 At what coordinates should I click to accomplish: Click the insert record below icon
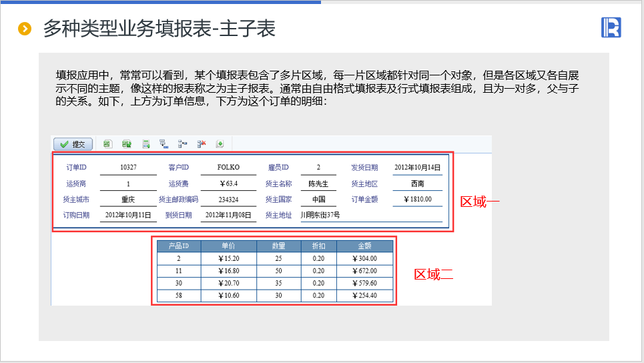click(164, 143)
